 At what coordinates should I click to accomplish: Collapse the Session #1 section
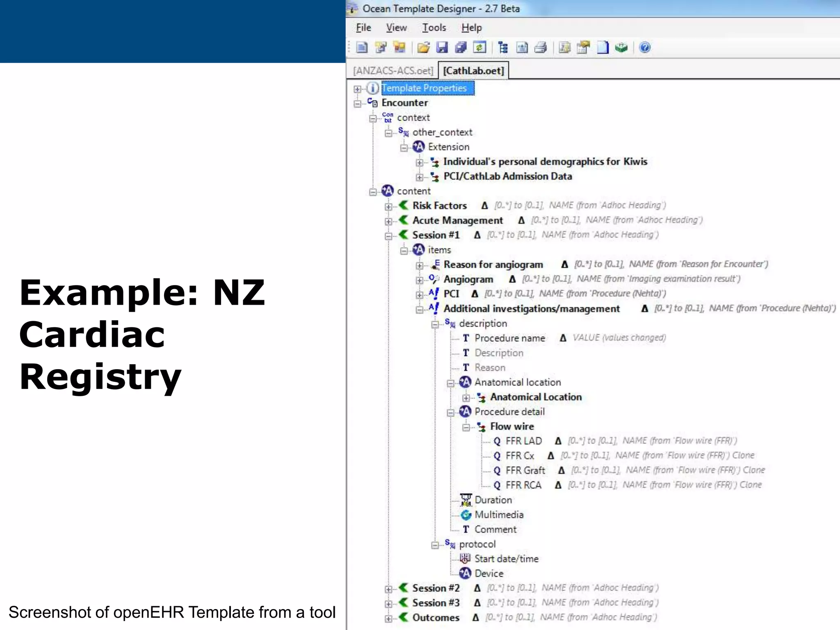[388, 236]
